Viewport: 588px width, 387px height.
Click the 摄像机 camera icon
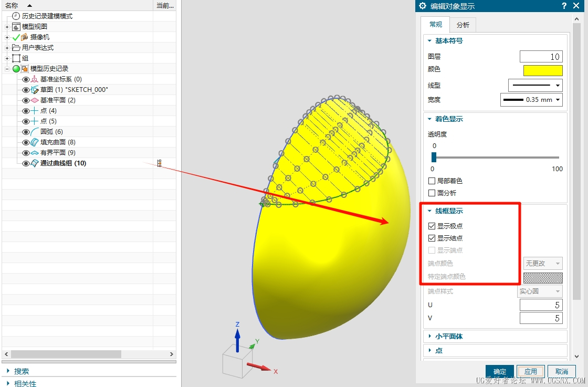[x=24, y=37]
